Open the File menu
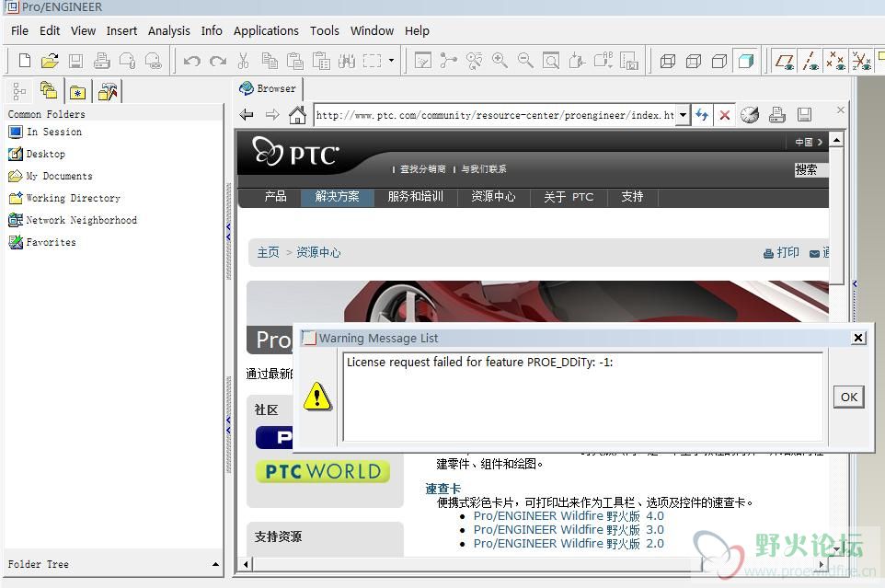This screenshot has height=588, width=885. (19, 30)
